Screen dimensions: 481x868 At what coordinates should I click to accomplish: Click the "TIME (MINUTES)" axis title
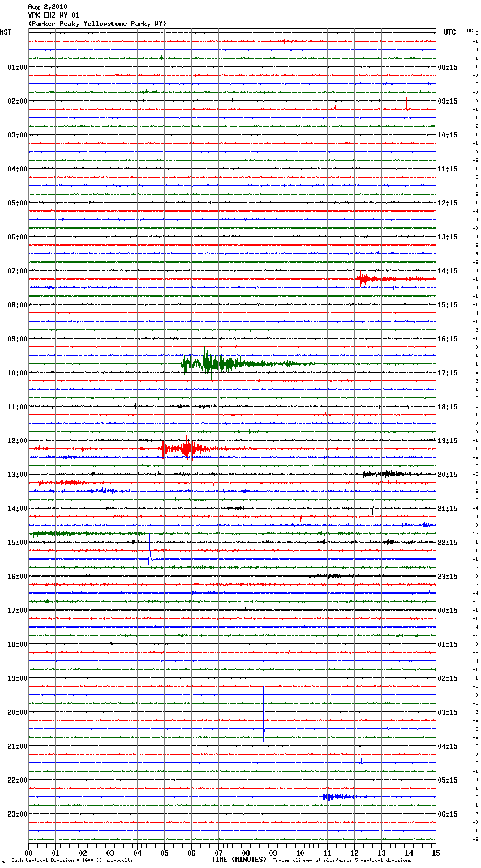(239, 860)
